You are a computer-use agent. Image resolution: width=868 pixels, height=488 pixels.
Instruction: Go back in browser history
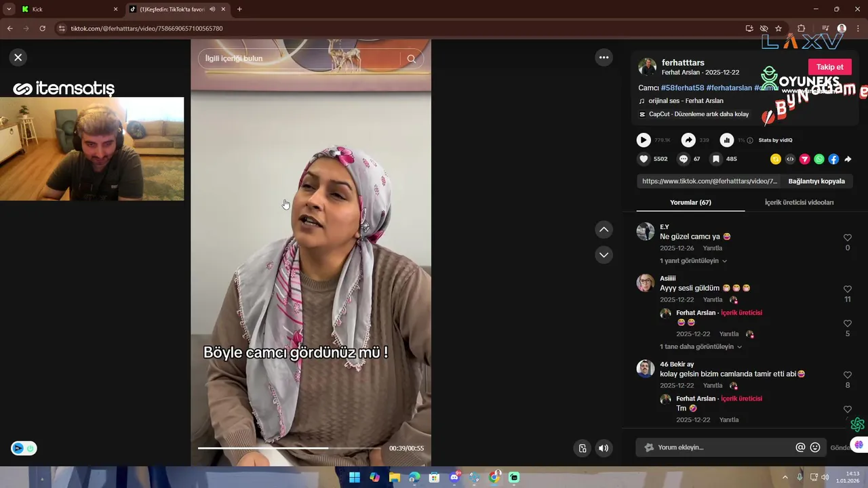click(x=9, y=28)
